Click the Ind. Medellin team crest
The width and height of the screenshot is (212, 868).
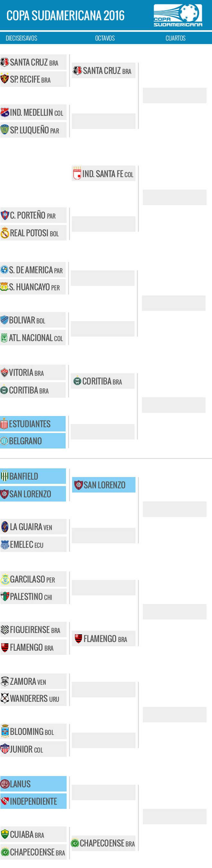tap(5, 112)
